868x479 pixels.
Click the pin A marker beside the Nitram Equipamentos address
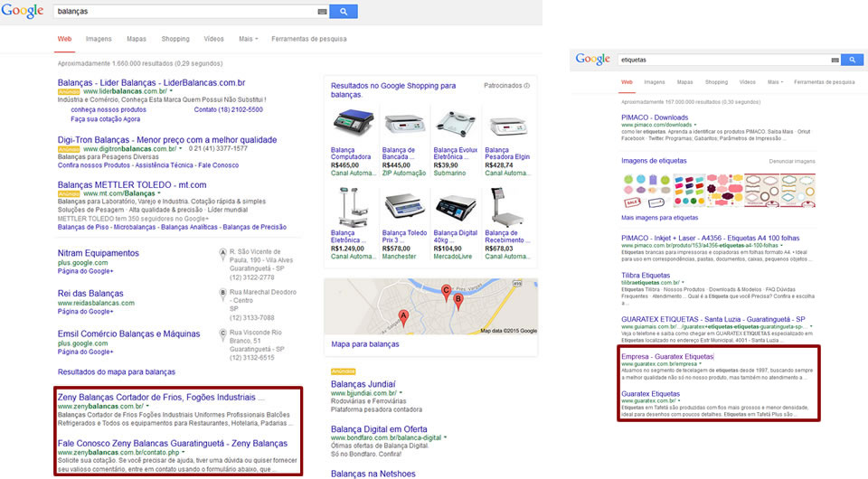point(222,253)
